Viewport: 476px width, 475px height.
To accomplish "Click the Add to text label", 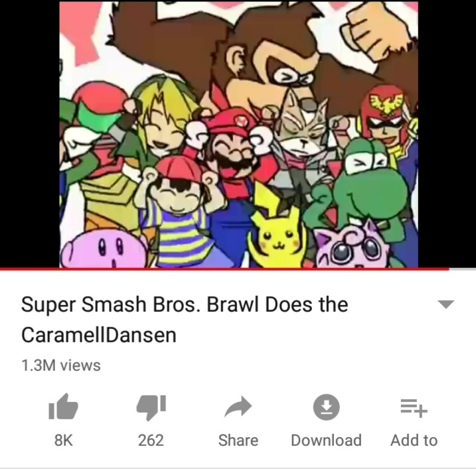I will pos(414,440).
